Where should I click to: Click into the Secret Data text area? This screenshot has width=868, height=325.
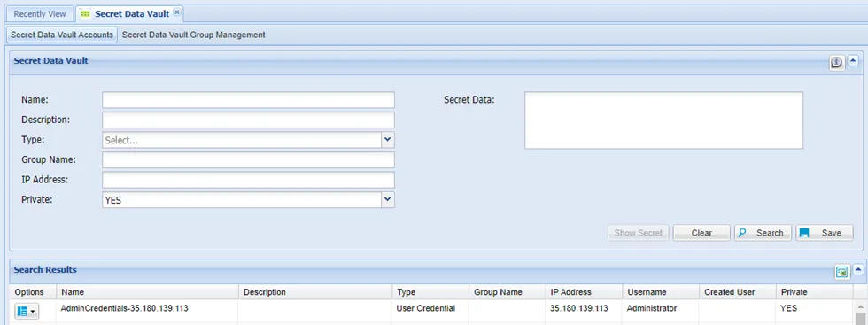(x=663, y=120)
